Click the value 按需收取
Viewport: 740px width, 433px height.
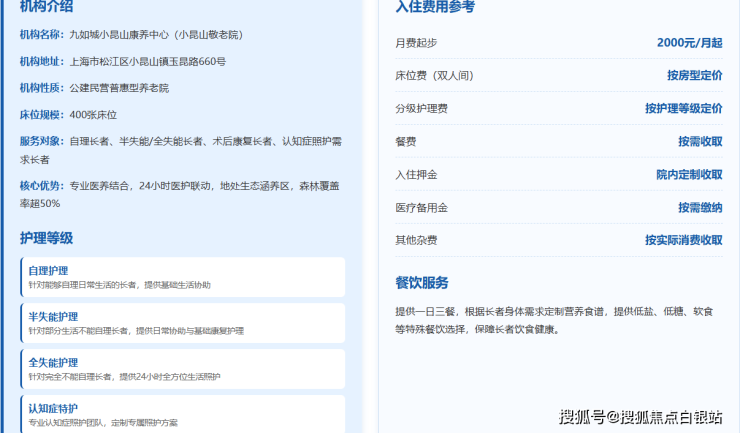700,142
